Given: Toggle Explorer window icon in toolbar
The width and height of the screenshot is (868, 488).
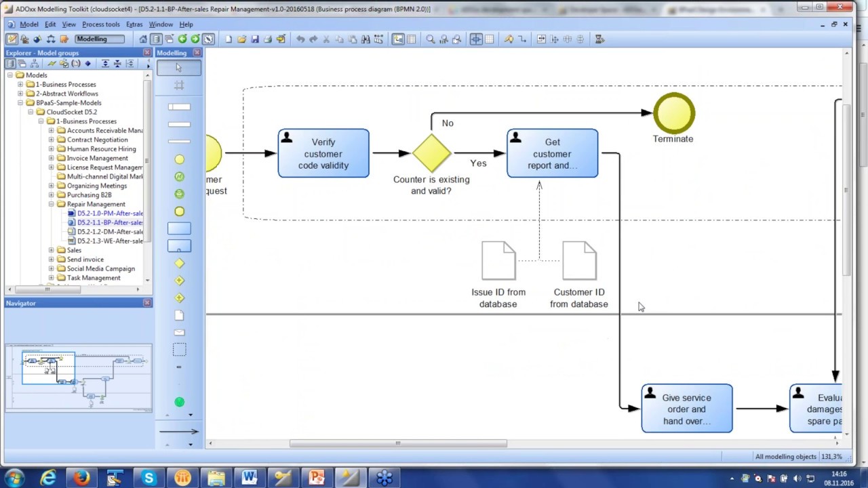Looking at the screenshot, I should (156, 39).
